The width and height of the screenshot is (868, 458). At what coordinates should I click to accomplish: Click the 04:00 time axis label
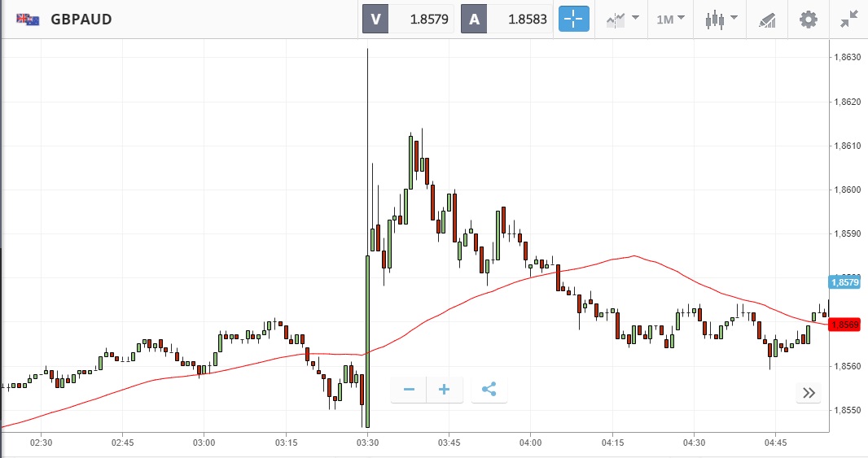click(x=531, y=443)
